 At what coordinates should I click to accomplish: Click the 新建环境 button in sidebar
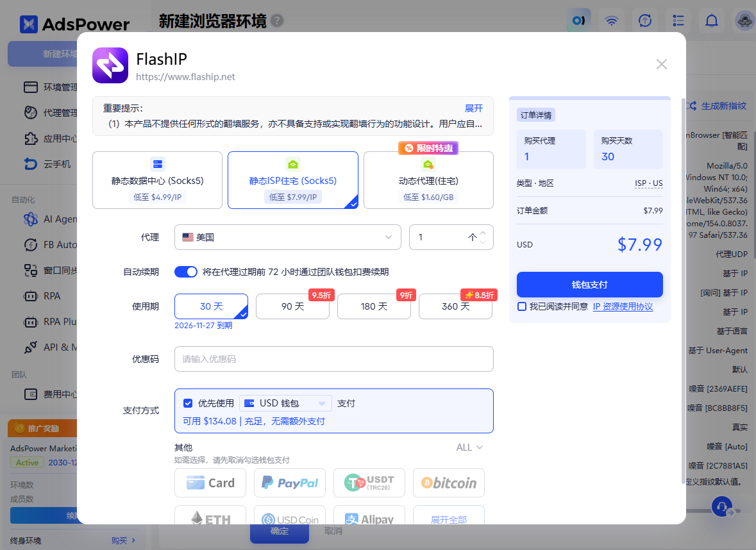coord(44,53)
